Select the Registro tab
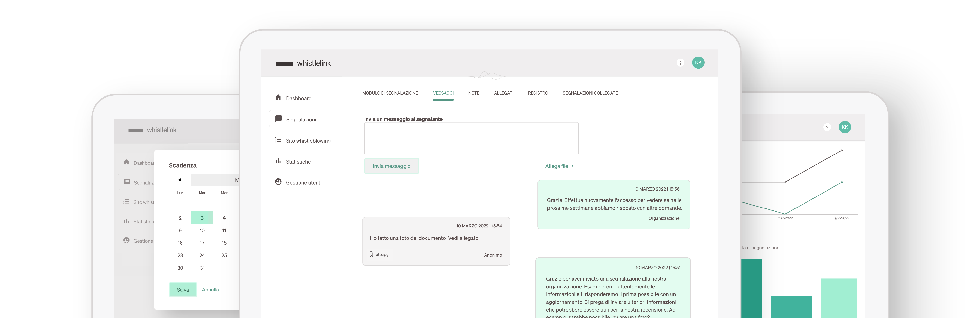The height and width of the screenshot is (318, 980). tap(538, 93)
